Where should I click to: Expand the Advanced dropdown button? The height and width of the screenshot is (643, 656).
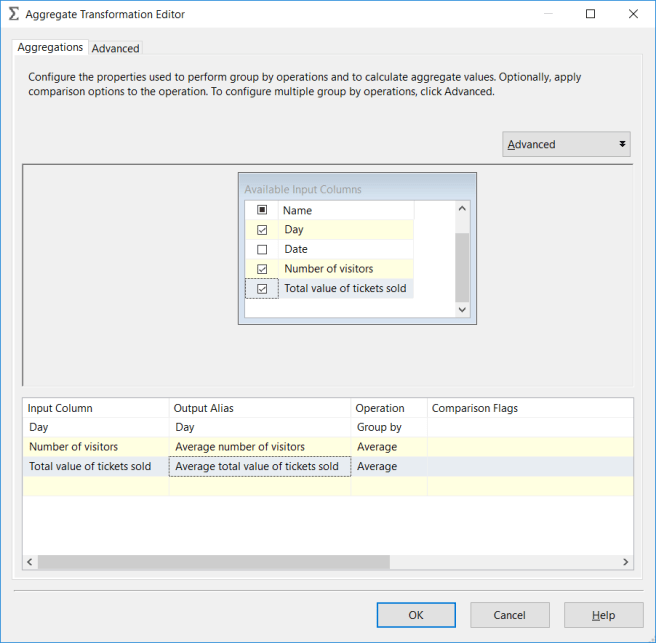[566, 144]
